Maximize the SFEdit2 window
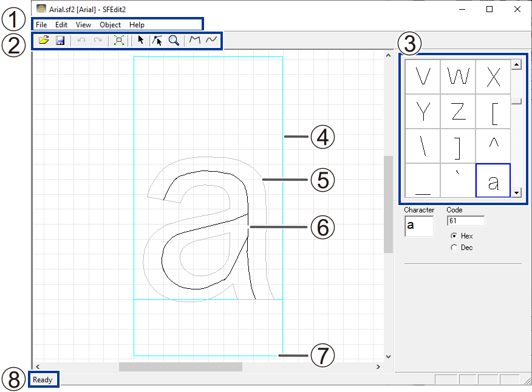 click(x=489, y=9)
